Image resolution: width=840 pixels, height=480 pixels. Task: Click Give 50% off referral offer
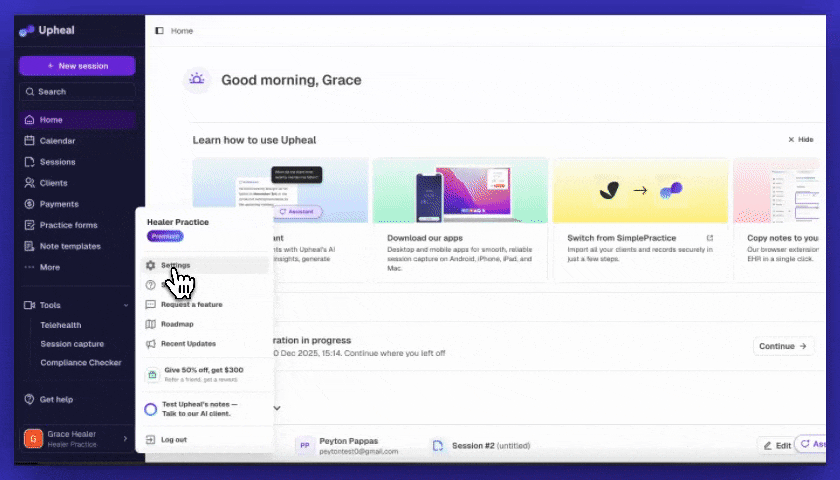(205, 374)
